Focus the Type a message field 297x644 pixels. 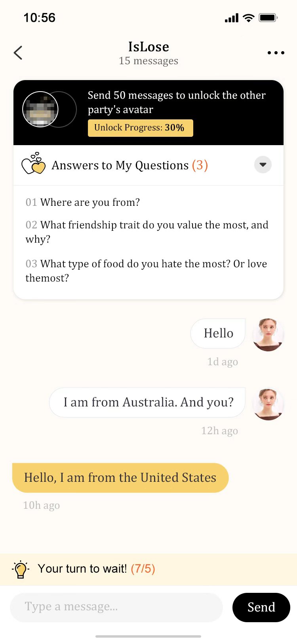116,607
